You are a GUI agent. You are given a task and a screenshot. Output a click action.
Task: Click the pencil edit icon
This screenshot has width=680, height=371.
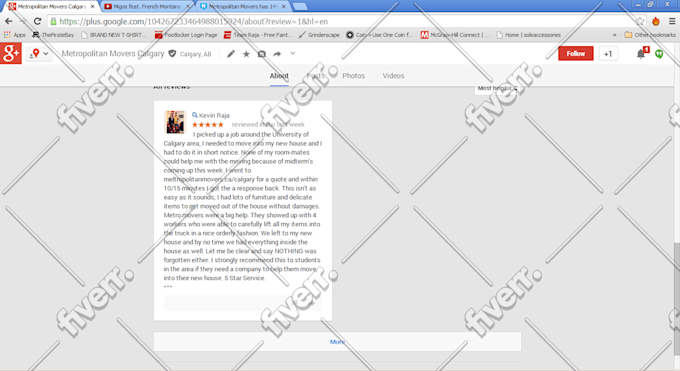click(231, 54)
